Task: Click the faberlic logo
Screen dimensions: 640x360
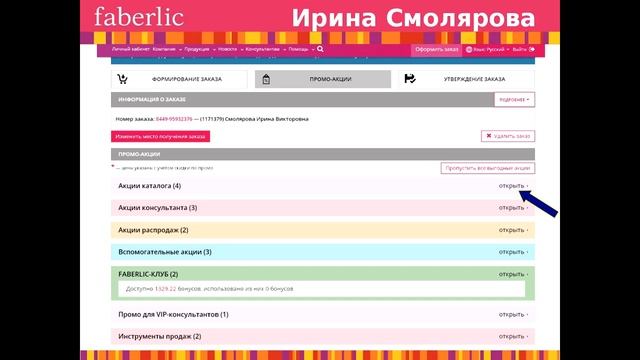Action: coord(139,17)
